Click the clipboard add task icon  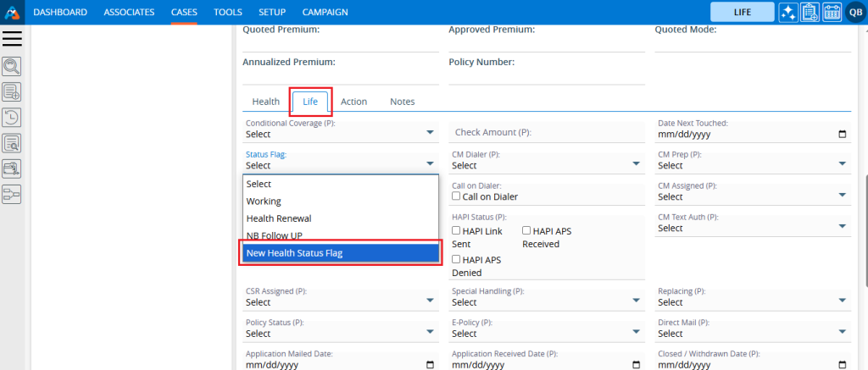(x=809, y=12)
